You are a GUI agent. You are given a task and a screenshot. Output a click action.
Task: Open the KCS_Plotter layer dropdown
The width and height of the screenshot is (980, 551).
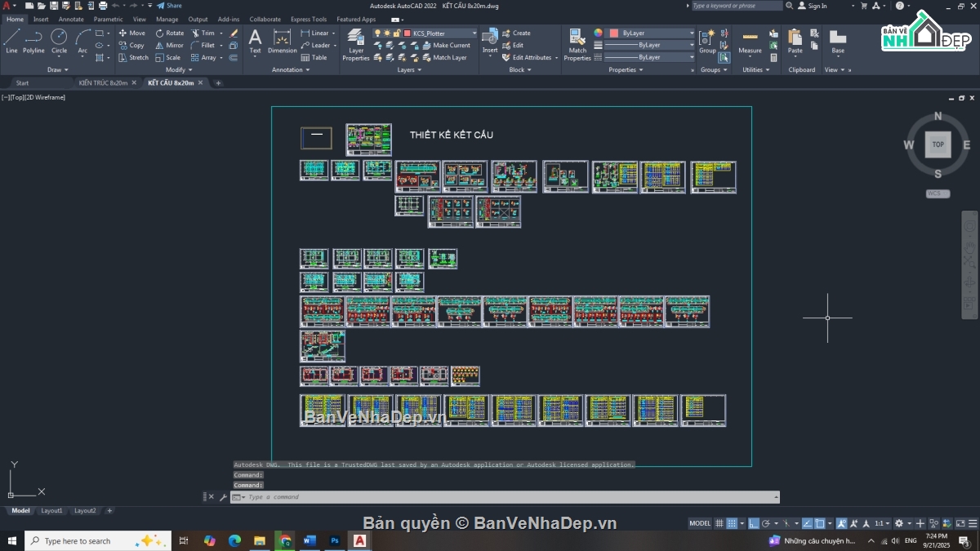click(x=441, y=33)
